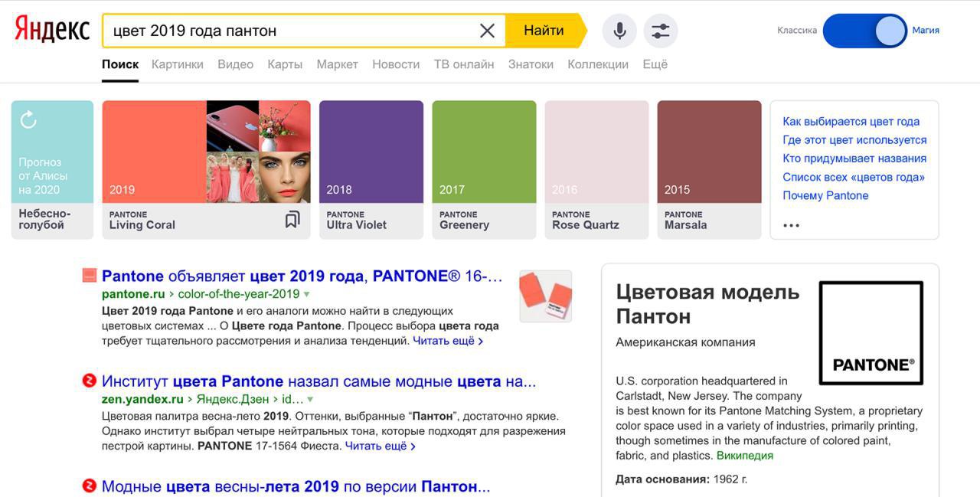
Task: Toggle the Классика / Магия switch
Action: 865,31
